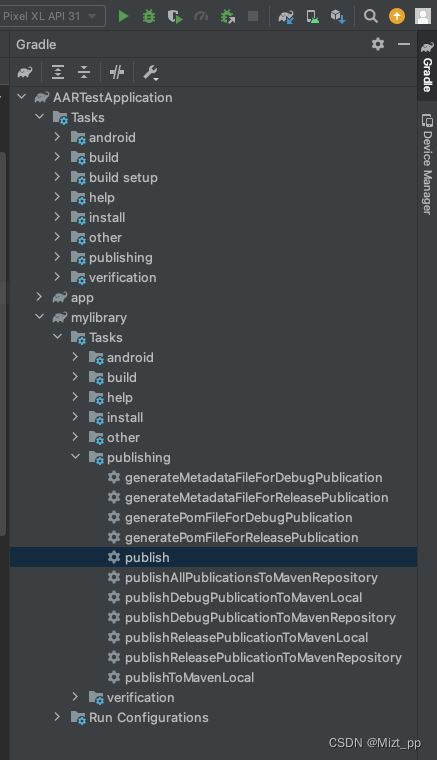Run the app with green play button
Viewport: 437px width, 760px height.
pyautogui.click(x=123, y=16)
